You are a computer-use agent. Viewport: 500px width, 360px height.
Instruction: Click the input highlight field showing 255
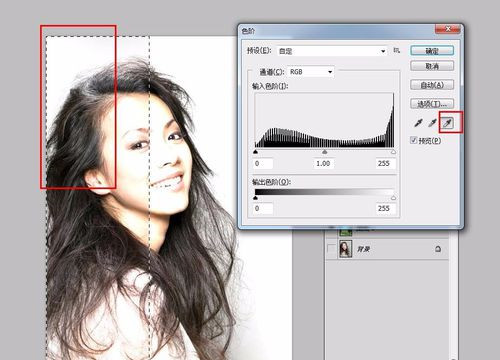coord(386,164)
